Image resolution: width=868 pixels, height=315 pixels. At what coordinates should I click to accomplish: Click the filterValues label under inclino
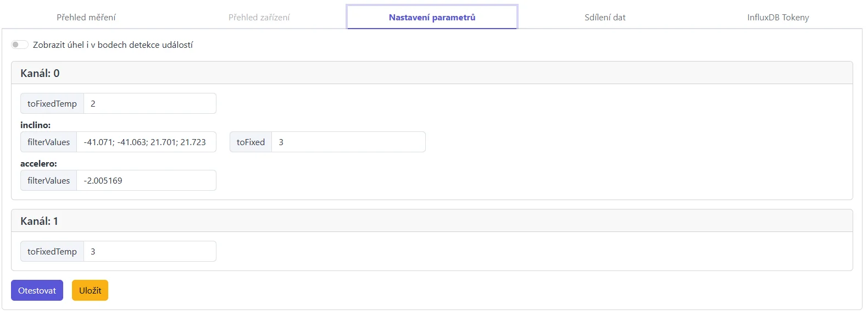[x=49, y=142]
